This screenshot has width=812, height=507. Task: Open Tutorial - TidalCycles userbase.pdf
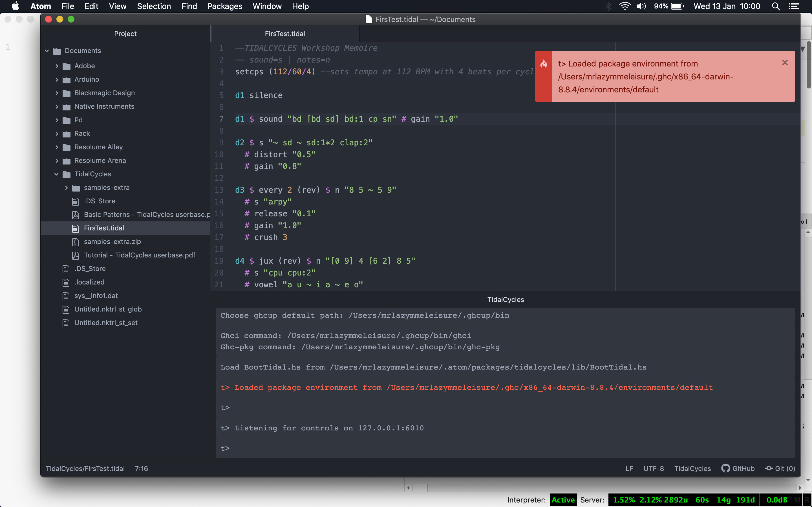coord(139,255)
